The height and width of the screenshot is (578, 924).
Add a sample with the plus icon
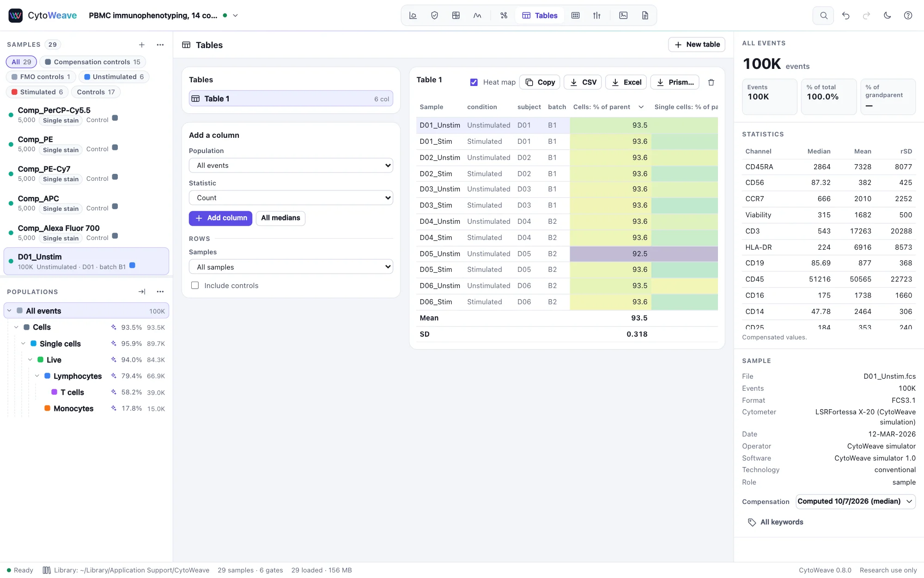tap(142, 45)
